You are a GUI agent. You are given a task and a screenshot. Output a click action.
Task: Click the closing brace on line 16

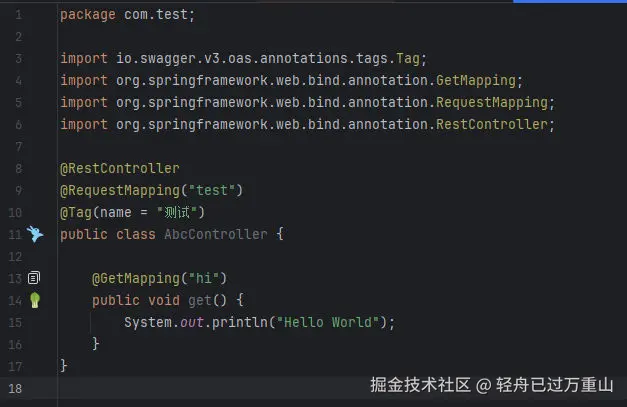click(96, 344)
